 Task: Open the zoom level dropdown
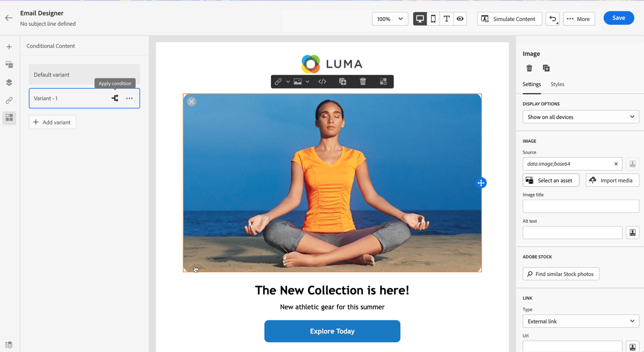click(390, 18)
